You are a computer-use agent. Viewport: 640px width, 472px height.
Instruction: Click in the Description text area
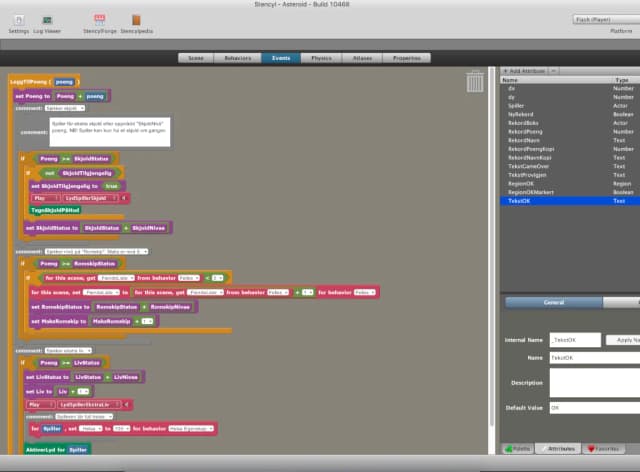pyautogui.click(x=595, y=383)
